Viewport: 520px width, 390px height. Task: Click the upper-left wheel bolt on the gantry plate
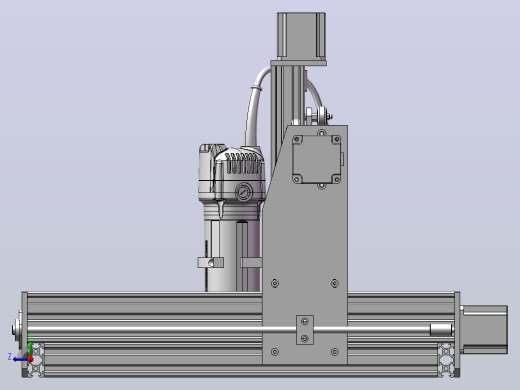(275, 283)
